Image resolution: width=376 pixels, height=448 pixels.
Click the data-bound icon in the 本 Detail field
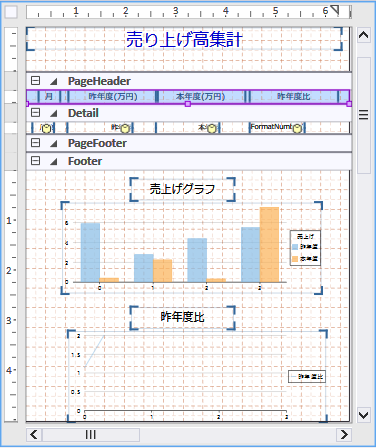coord(212,128)
